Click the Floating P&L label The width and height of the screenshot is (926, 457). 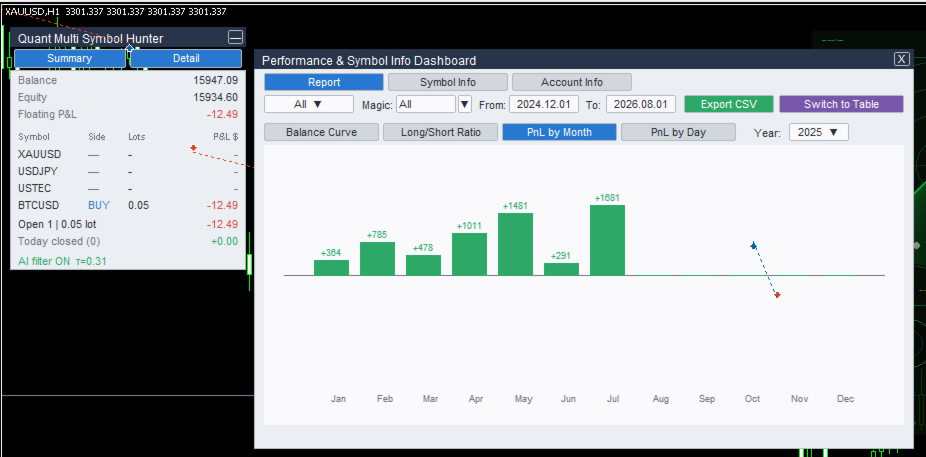47,115
